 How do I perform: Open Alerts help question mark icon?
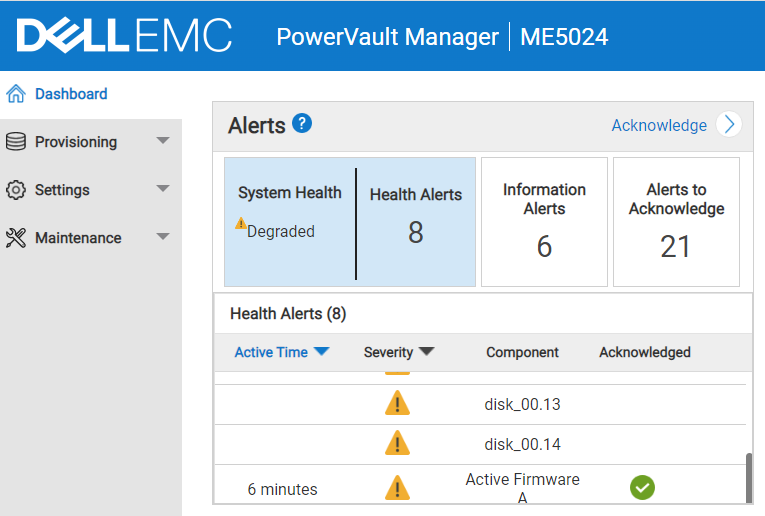(302, 124)
